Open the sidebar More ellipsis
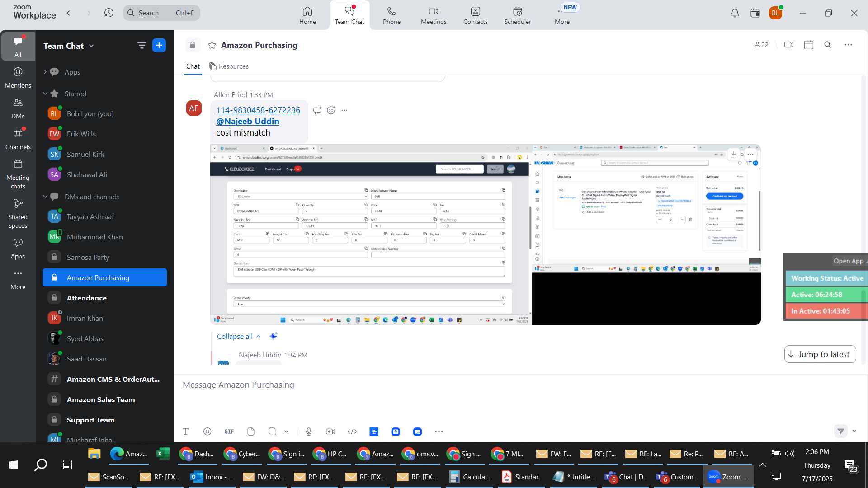Screen dimensions: 868x488 [18, 279]
